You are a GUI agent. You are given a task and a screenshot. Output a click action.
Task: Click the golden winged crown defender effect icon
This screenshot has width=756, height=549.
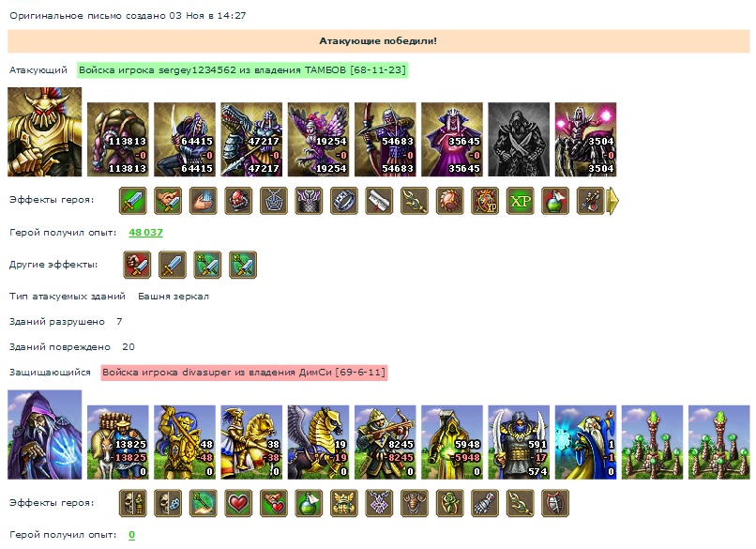click(x=344, y=503)
